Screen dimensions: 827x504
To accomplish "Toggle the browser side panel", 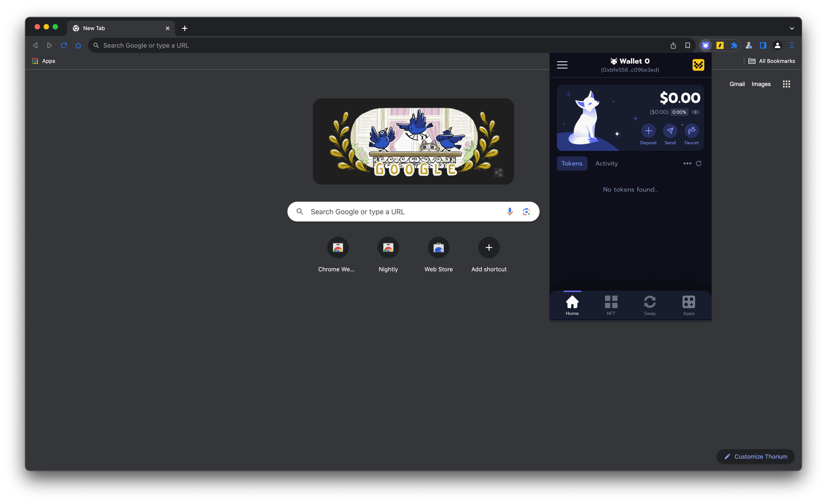I will coord(763,45).
